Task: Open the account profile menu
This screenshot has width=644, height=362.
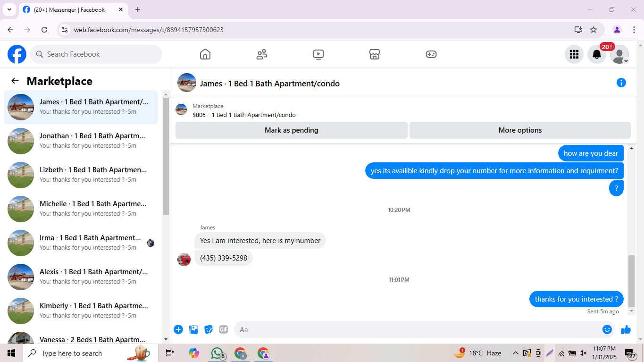Action: point(619,54)
